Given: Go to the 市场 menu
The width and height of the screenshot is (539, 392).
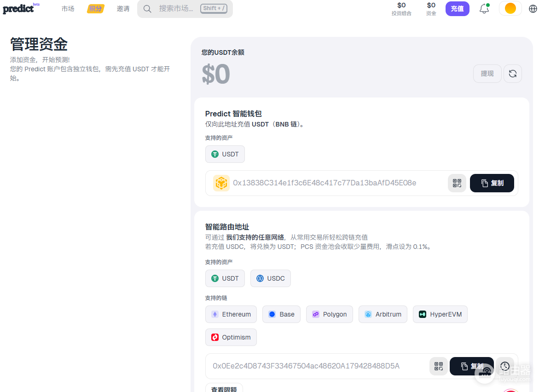Looking at the screenshot, I should pos(68,9).
